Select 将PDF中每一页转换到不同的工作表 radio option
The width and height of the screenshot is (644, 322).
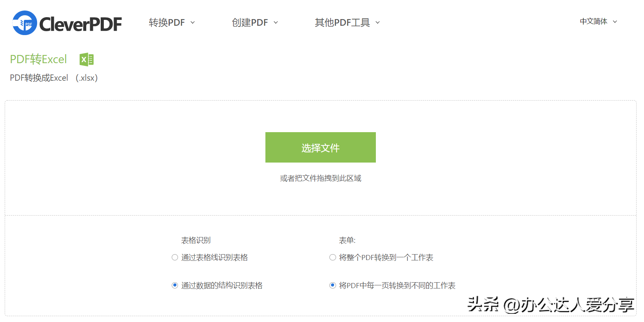click(x=333, y=285)
